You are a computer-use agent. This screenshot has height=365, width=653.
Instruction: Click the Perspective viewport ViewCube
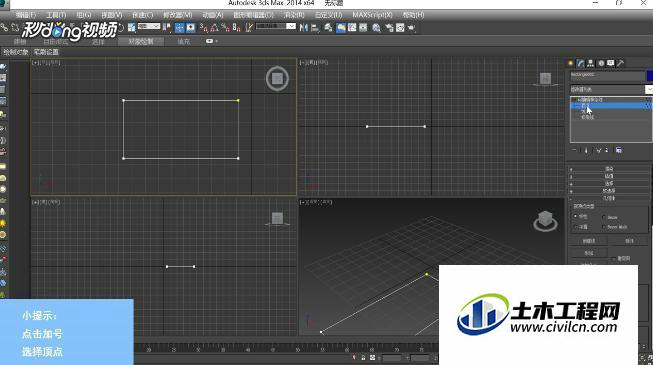[x=545, y=221]
